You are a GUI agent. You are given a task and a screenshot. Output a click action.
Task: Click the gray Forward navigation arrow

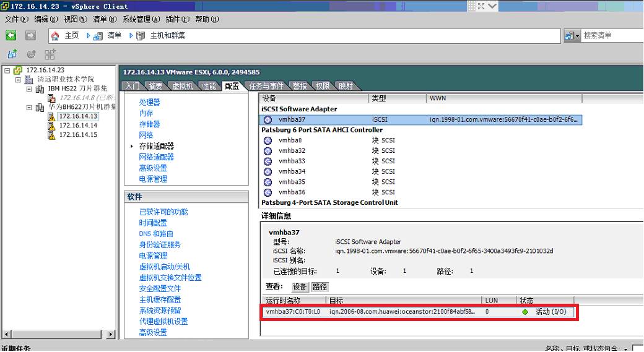pyautogui.click(x=30, y=36)
